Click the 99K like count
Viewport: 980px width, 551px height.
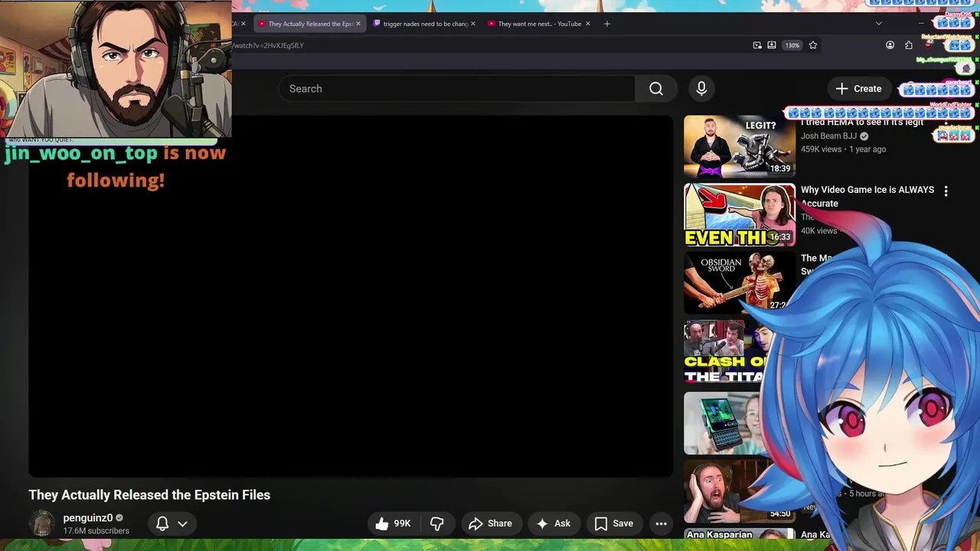pos(402,523)
